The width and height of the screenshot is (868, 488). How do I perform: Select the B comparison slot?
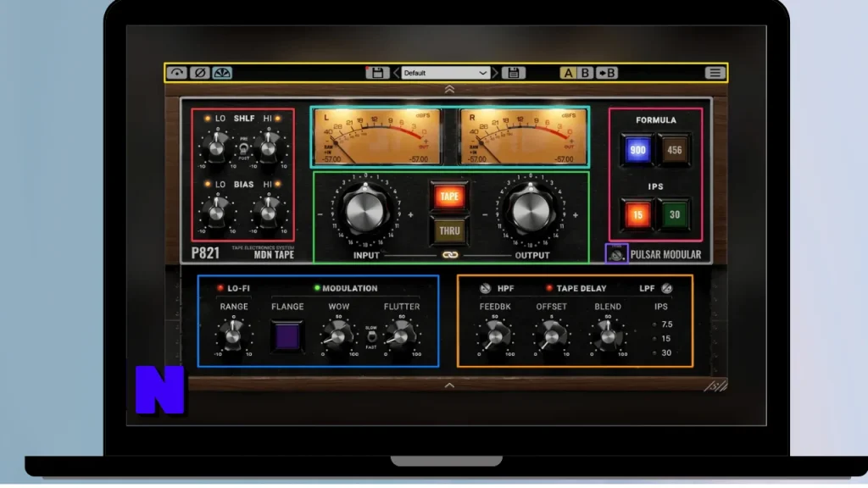(585, 73)
